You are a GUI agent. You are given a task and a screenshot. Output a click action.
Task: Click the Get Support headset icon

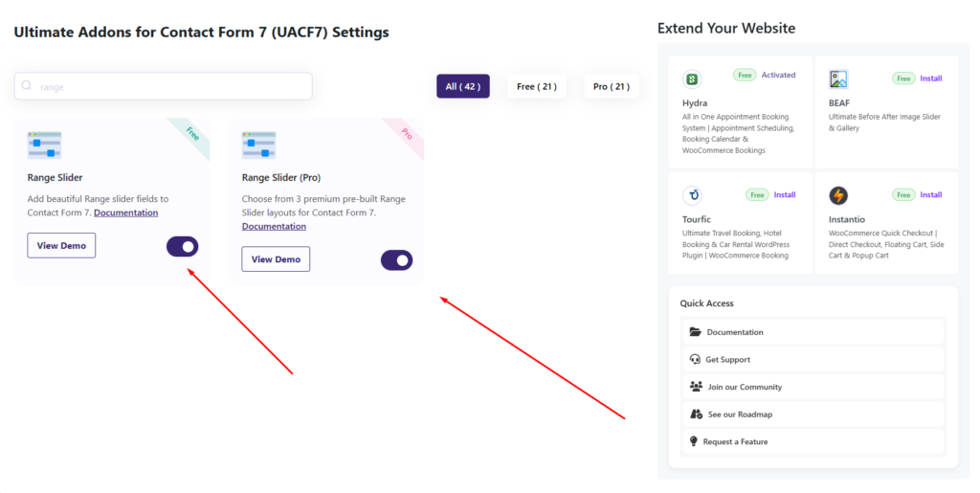pos(695,359)
